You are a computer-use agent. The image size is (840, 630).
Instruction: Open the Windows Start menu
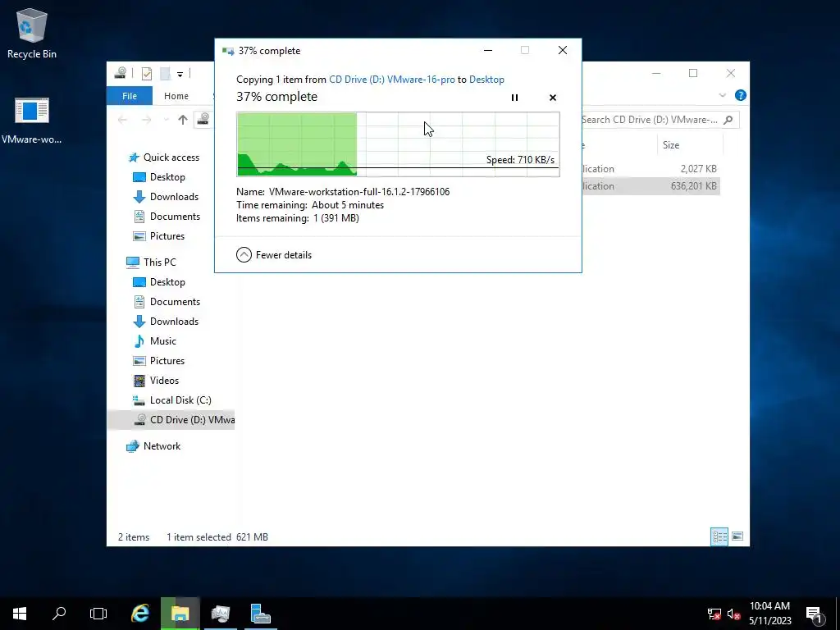(20, 614)
